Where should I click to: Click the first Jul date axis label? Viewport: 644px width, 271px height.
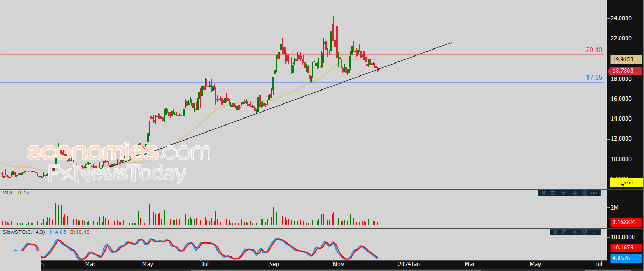click(x=205, y=263)
